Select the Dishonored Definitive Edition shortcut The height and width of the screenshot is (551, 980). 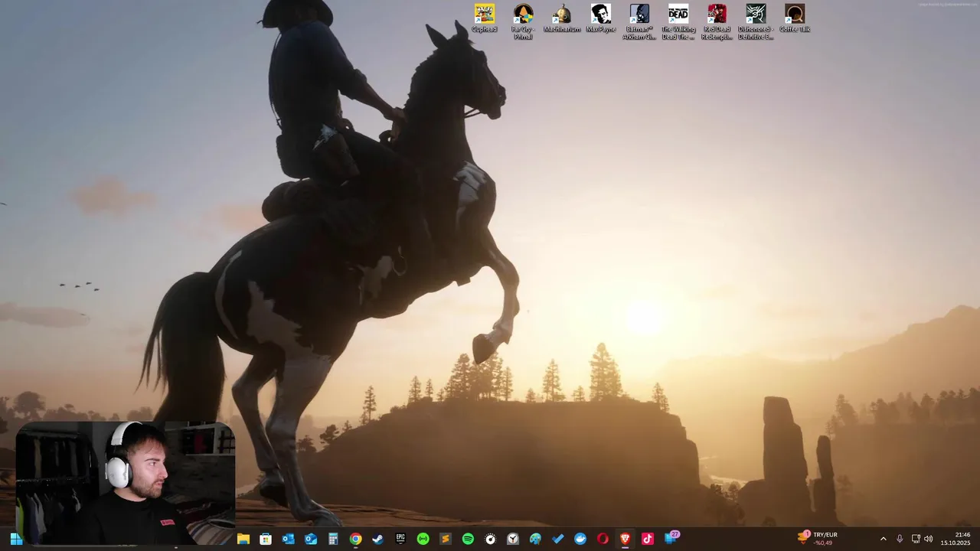[756, 21]
